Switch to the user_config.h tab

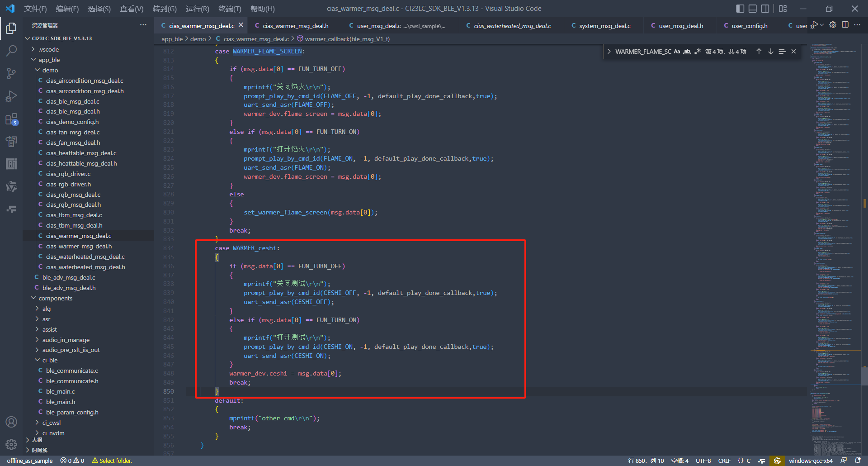click(749, 26)
